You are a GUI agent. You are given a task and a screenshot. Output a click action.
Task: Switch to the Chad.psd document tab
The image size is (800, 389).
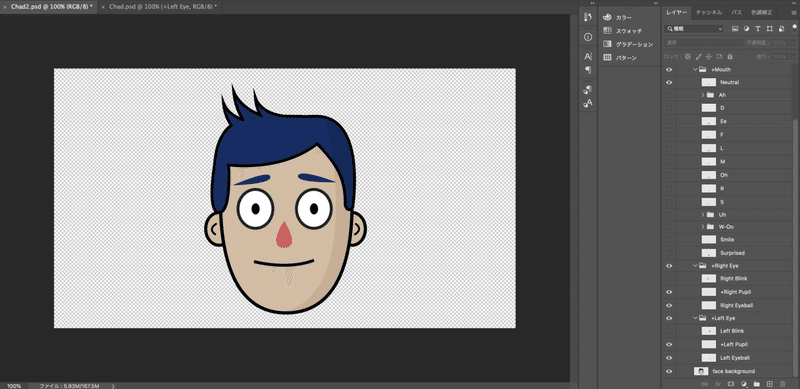pos(163,7)
